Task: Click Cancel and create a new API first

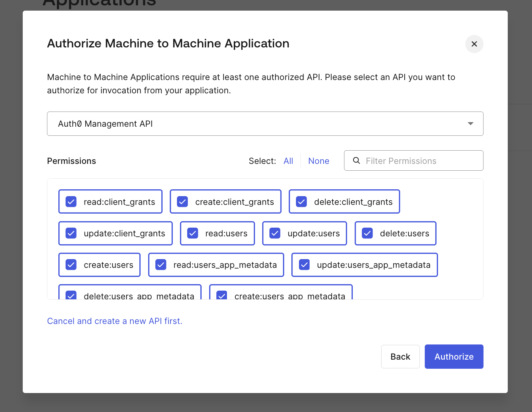Action: (x=114, y=321)
